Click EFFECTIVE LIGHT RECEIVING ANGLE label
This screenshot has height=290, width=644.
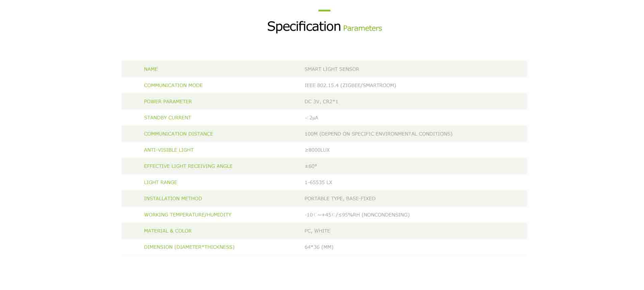(188, 166)
